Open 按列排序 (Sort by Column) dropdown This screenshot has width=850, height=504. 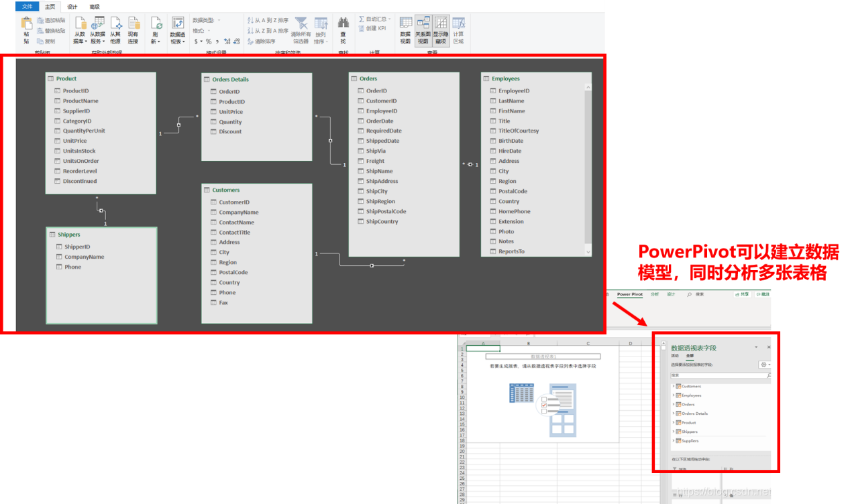[321, 30]
